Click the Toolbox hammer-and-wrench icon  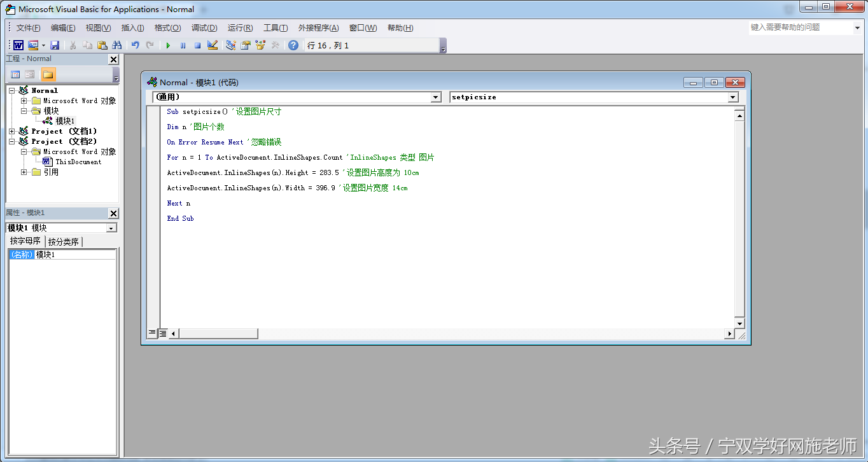click(275, 45)
